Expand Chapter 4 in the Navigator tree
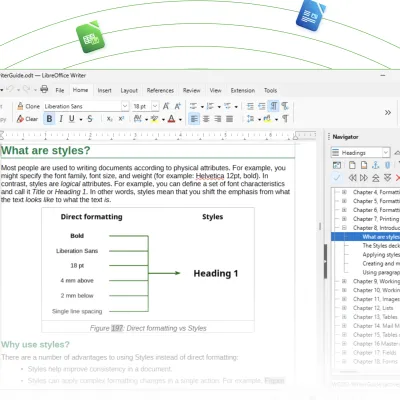This screenshot has width=400, height=400. 344,192
